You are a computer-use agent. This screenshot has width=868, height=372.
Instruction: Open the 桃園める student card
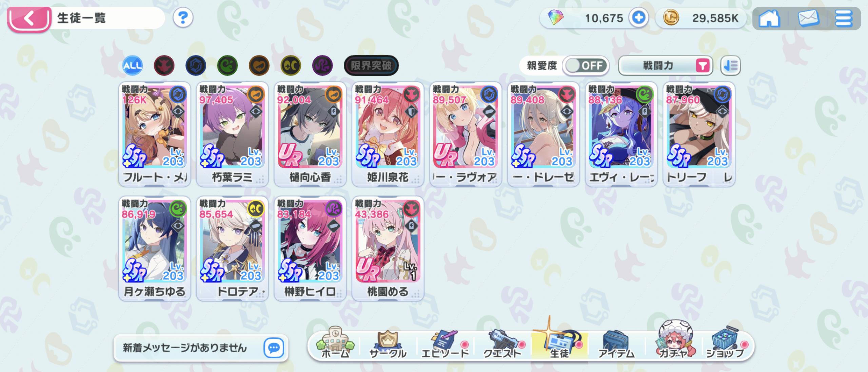tap(388, 248)
